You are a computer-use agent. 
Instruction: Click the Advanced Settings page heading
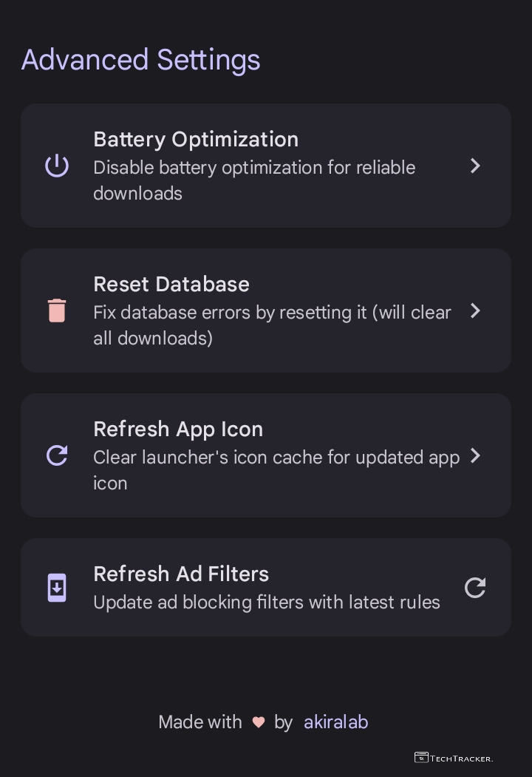coord(141,60)
